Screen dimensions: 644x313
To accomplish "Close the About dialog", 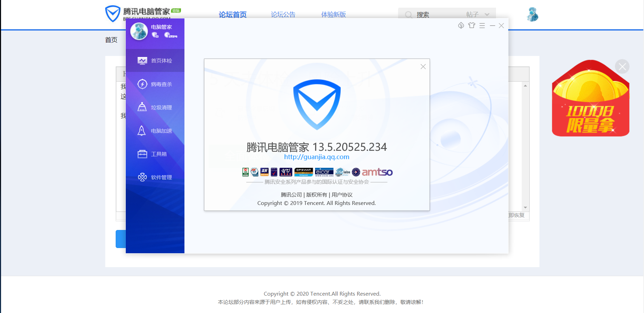I will coord(423,66).
